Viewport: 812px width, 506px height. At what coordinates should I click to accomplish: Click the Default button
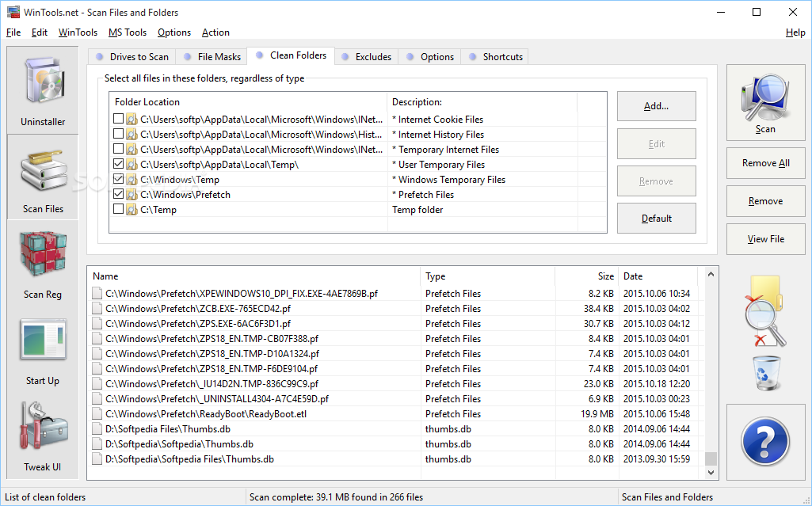[x=656, y=219]
